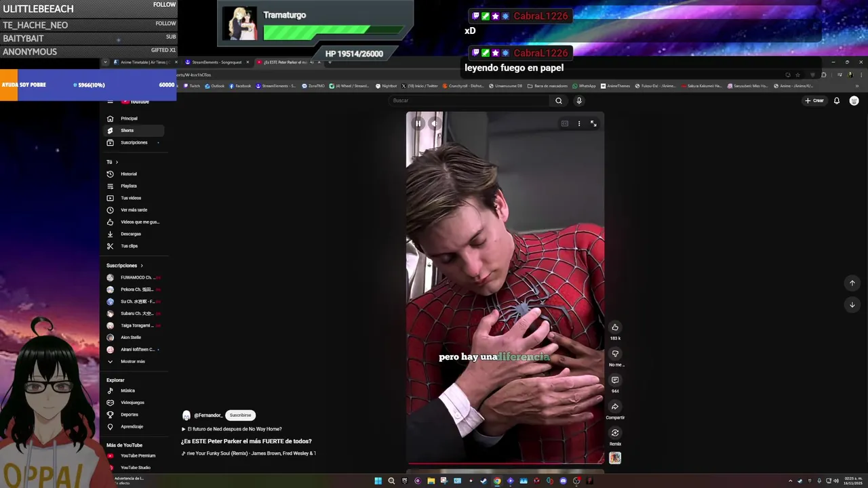Start voice search with the microphone
The width and height of the screenshot is (868, 488).
pyautogui.click(x=578, y=101)
